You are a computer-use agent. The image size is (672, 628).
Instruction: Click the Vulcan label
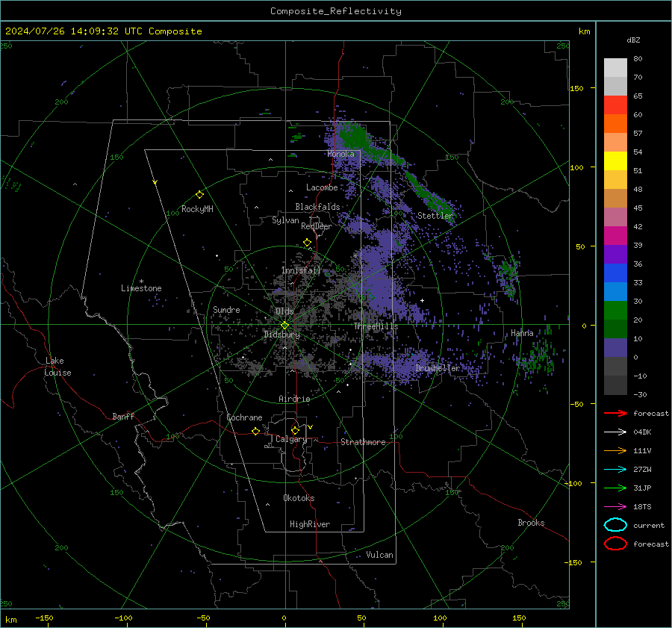380,555
